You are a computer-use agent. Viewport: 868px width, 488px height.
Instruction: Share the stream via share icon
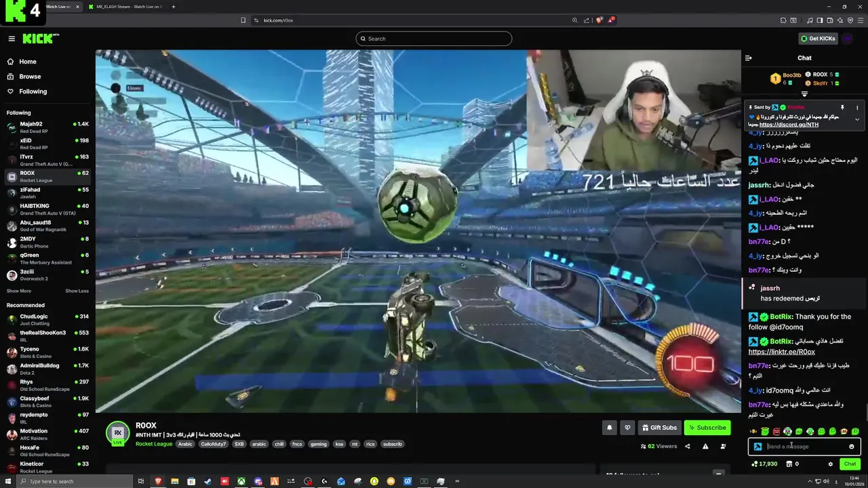tap(688, 447)
